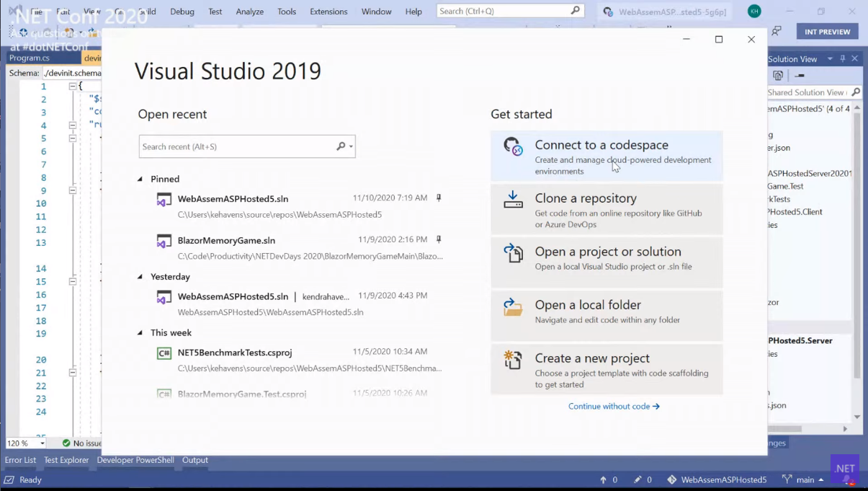Viewport: 868px width, 491px height.
Task: Unpin WebAssemASPHosted5.sln from pinned list
Action: 439,198
